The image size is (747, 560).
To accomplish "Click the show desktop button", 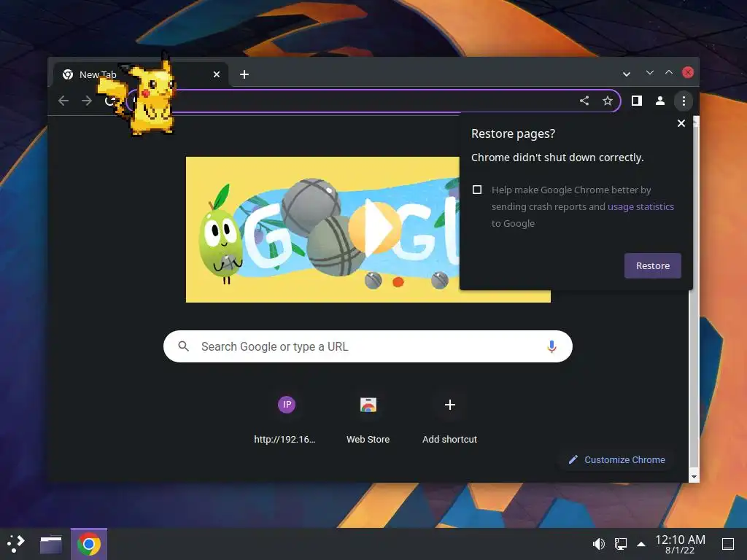I will pos(728,544).
